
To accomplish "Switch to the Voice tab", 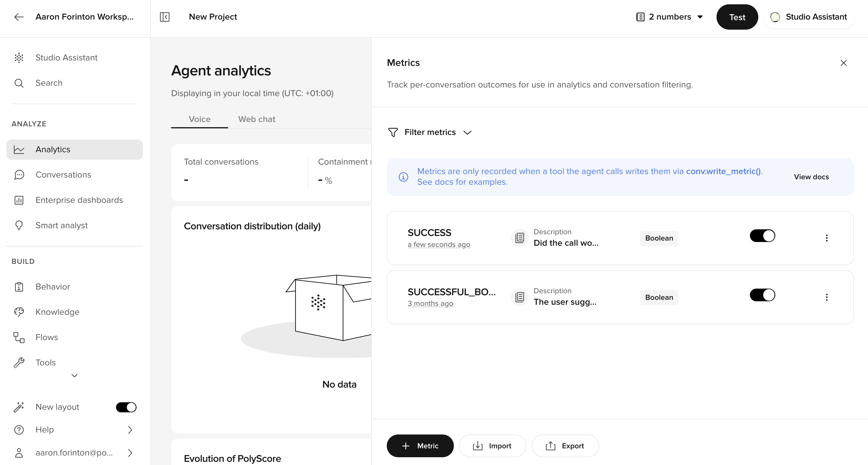I will click(200, 119).
